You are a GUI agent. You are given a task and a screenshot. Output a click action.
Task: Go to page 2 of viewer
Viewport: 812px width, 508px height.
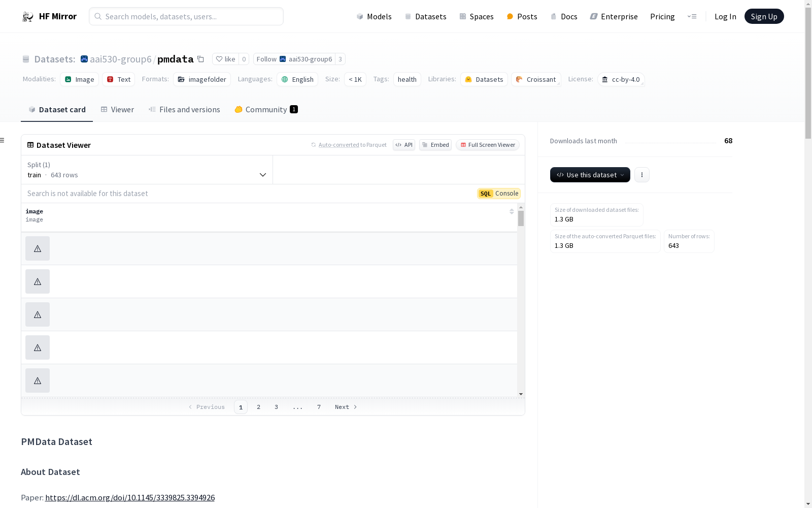tap(258, 407)
